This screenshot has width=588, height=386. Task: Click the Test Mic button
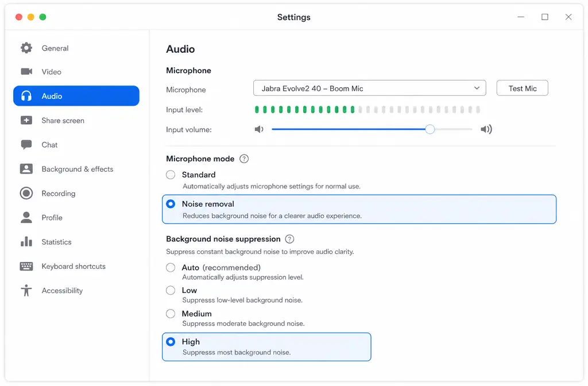(522, 88)
